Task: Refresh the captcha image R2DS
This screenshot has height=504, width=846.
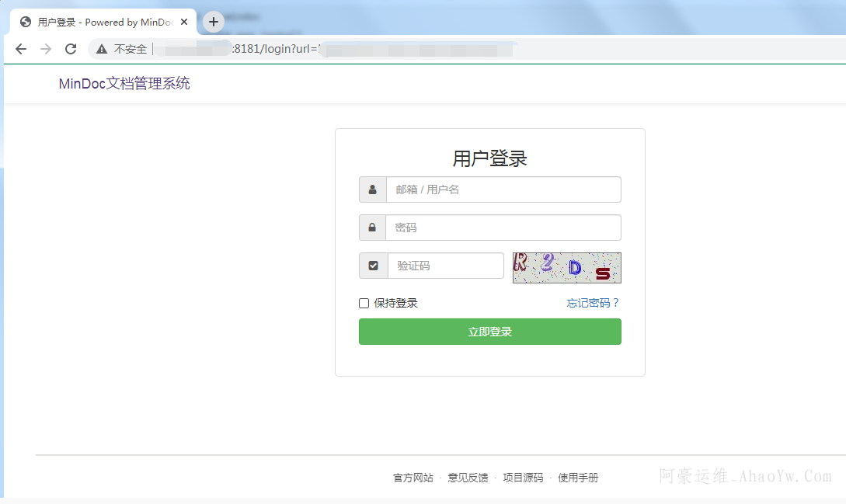Action: (x=566, y=268)
